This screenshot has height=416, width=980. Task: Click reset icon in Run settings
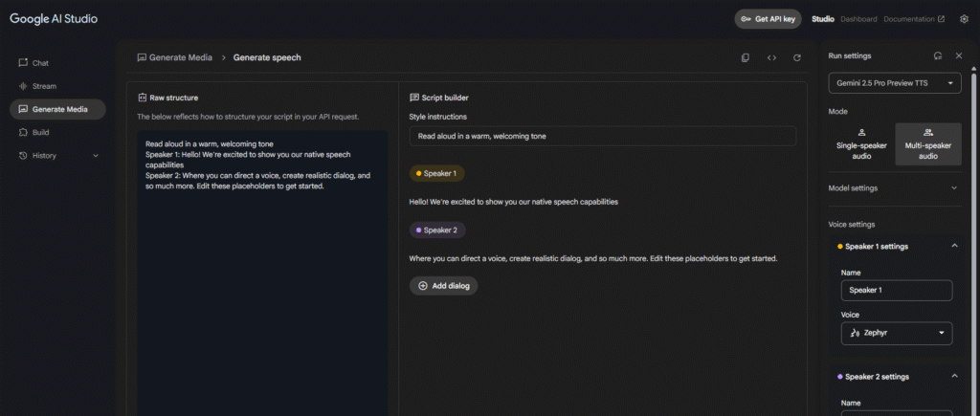click(938, 55)
